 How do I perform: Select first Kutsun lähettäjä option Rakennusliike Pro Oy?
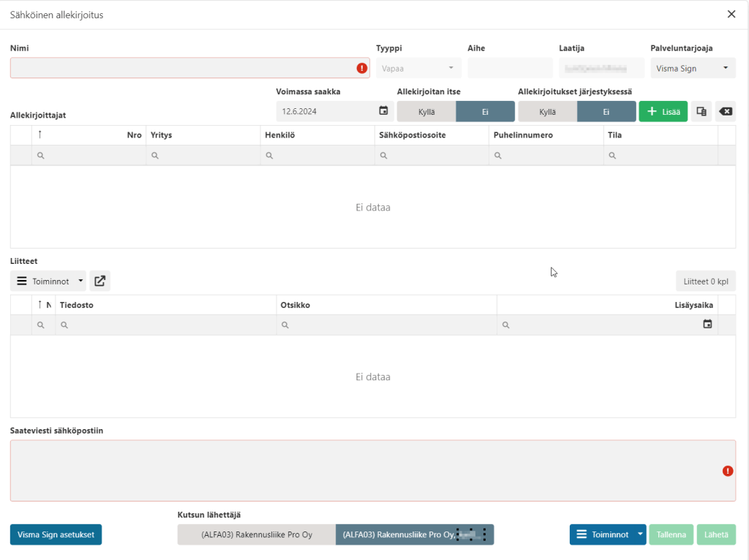(x=257, y=534)
